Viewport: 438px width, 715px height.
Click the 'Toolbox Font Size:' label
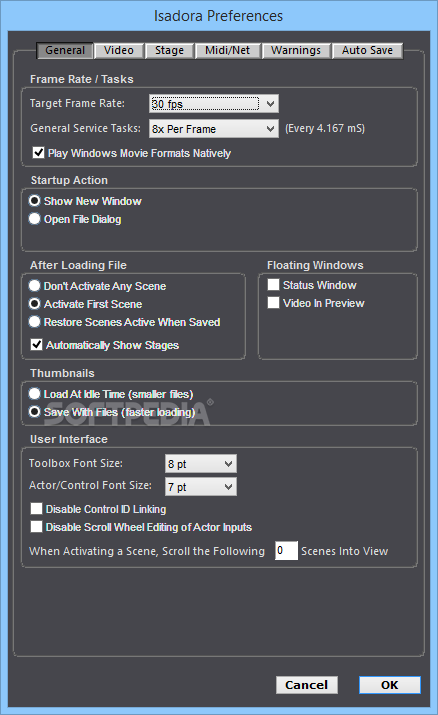pos(76,463)
